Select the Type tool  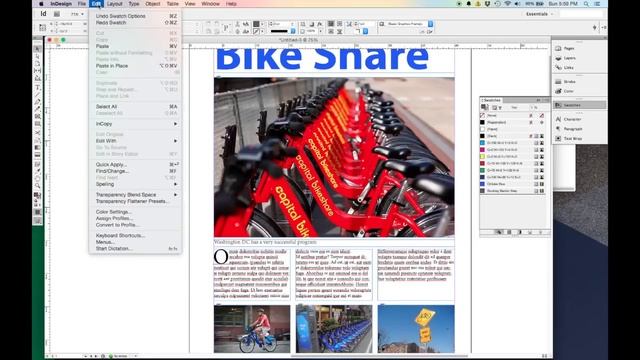click(x=37, y=87)
